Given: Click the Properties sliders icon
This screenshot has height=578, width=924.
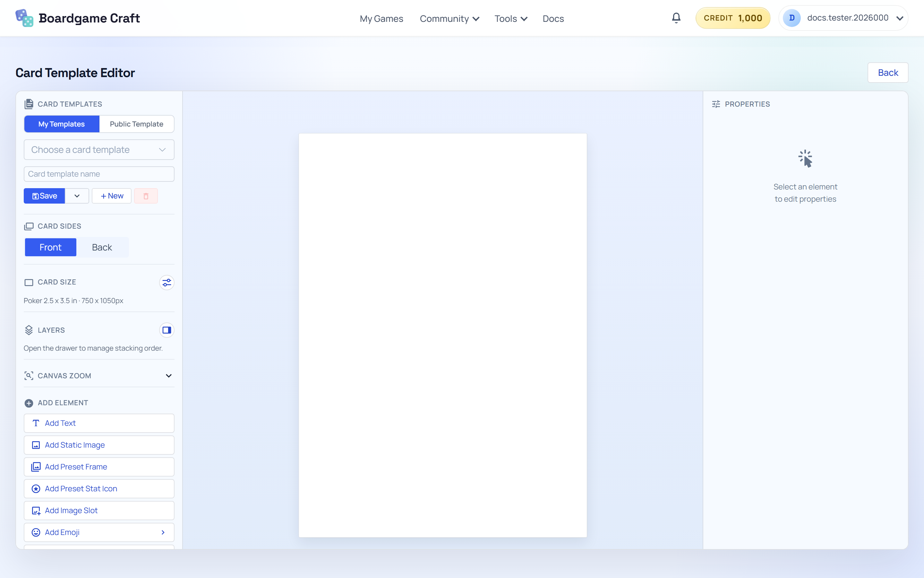Looking at the screenshot, I should point(716,104).
